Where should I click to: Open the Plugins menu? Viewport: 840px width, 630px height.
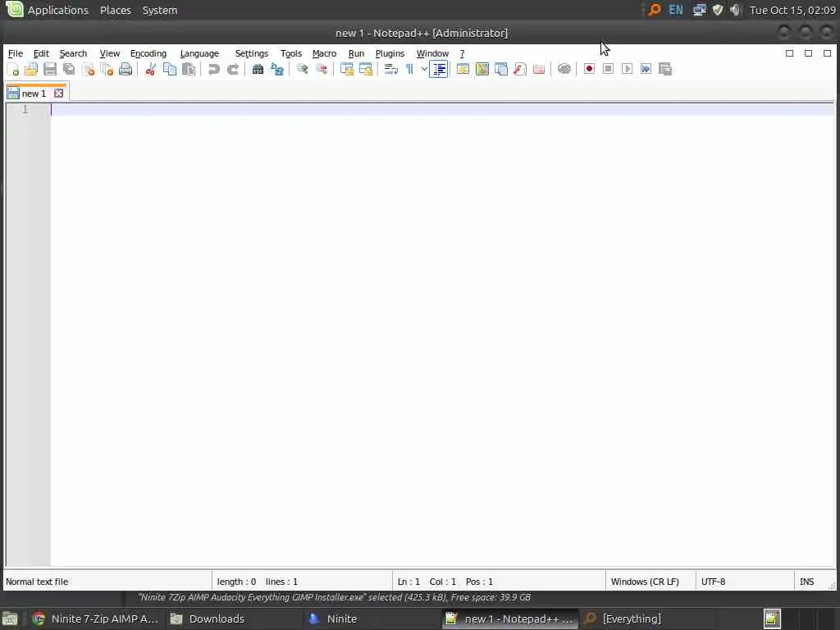(390, 53)
